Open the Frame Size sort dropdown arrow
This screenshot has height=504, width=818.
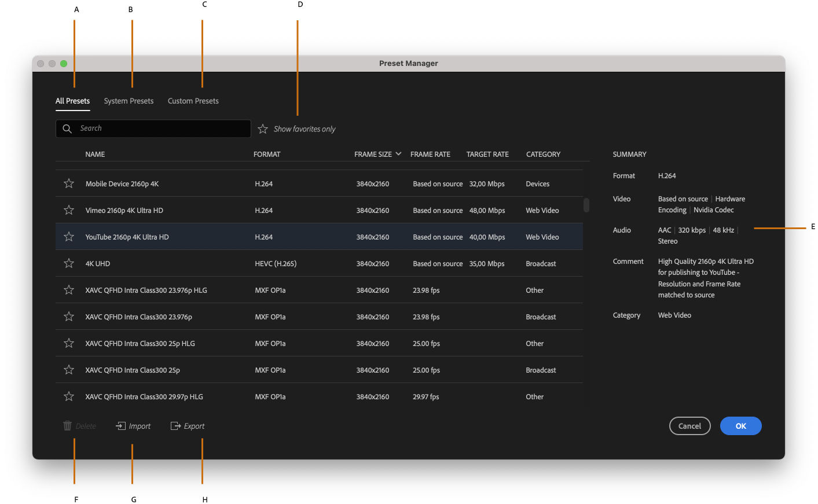(x=399, y=154)
